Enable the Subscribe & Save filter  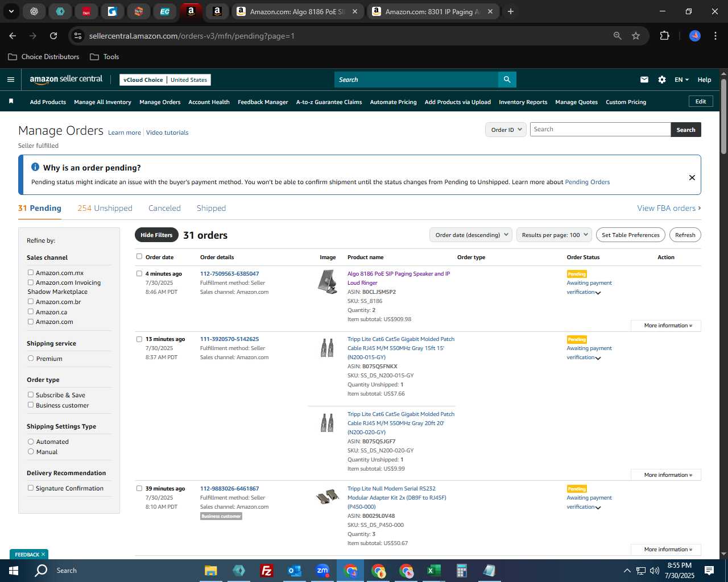[x=31, y=394]
